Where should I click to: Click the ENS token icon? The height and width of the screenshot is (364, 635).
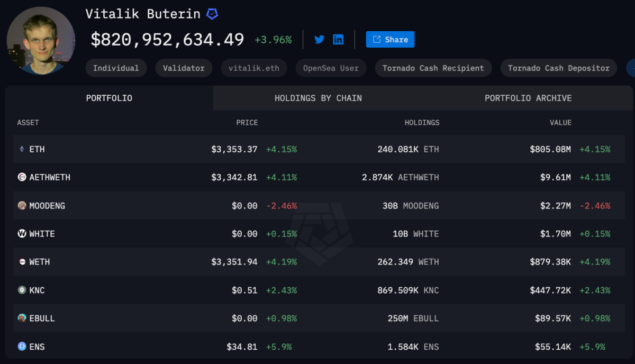(22, 347)
